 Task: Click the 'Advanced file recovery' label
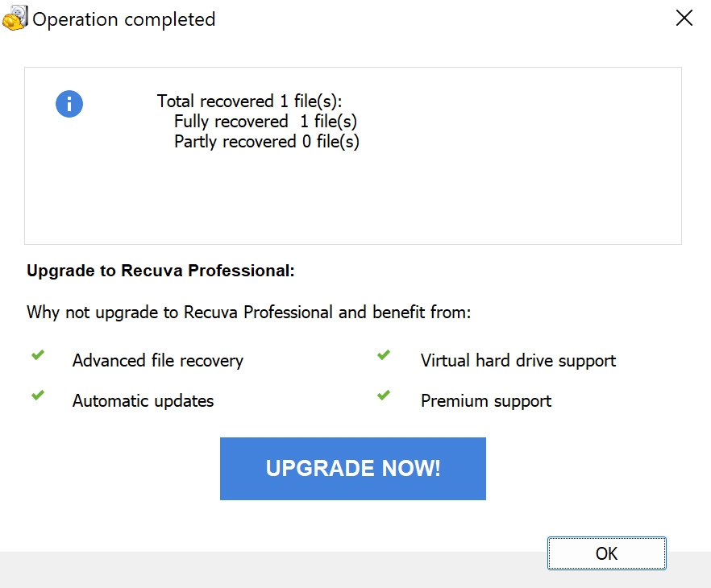[158, 361]
